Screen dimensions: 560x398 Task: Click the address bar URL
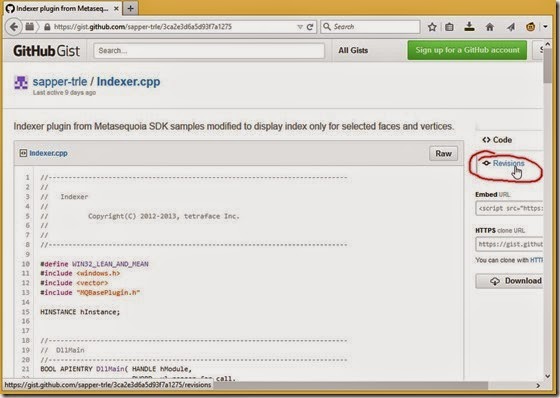pos(143,27)
